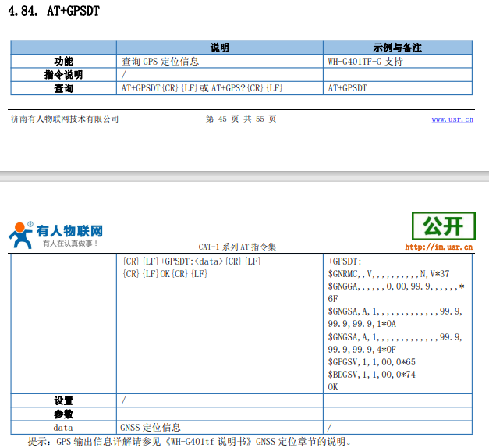Select the 指令说明 row label
This screenshot has width=489, height=448.
(64, 75)
